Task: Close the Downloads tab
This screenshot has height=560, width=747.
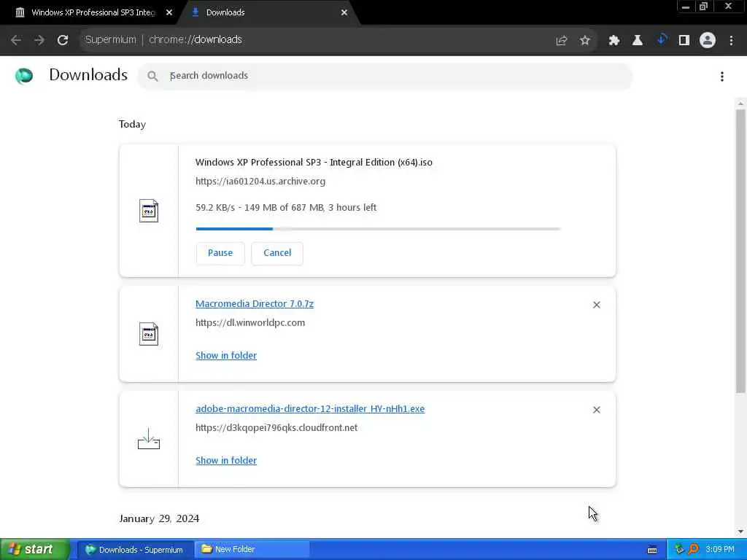Action: click(344, 13)
